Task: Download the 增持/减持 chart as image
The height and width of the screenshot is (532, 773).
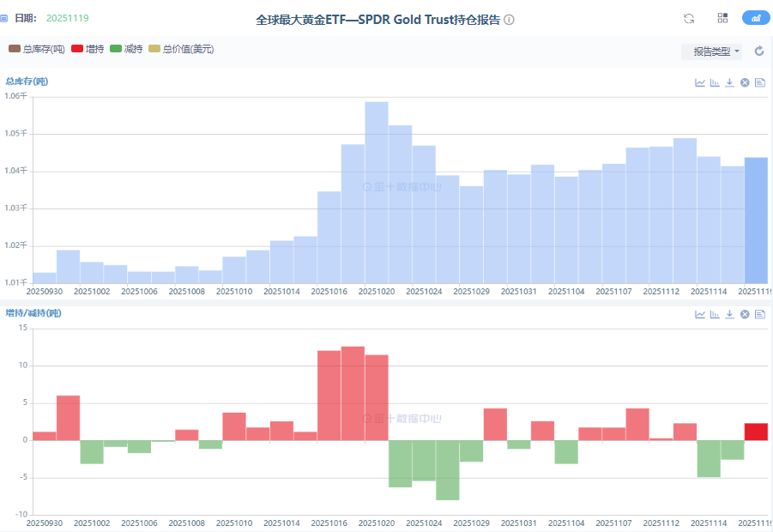Action: pyautogui.click(x=729, y=315)
